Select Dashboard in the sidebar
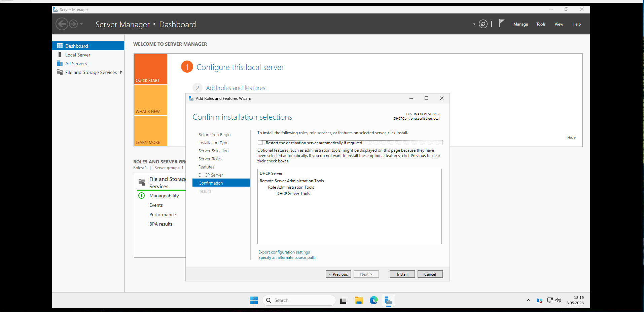This screenshot has height=312, width=644. [88, 46]
